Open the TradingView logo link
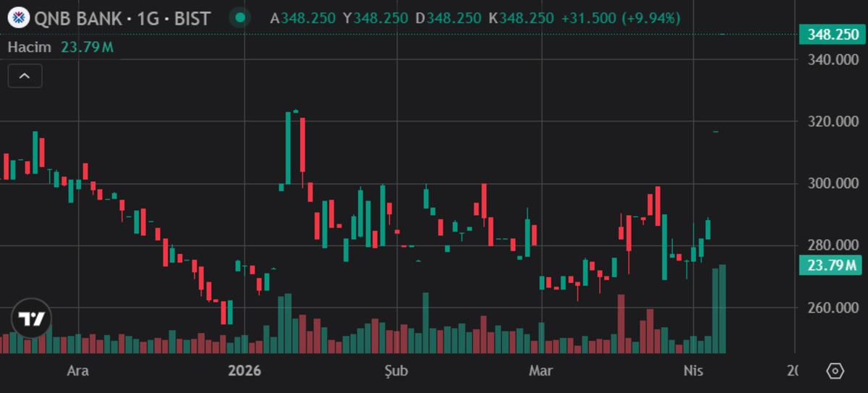 [31, 318]
